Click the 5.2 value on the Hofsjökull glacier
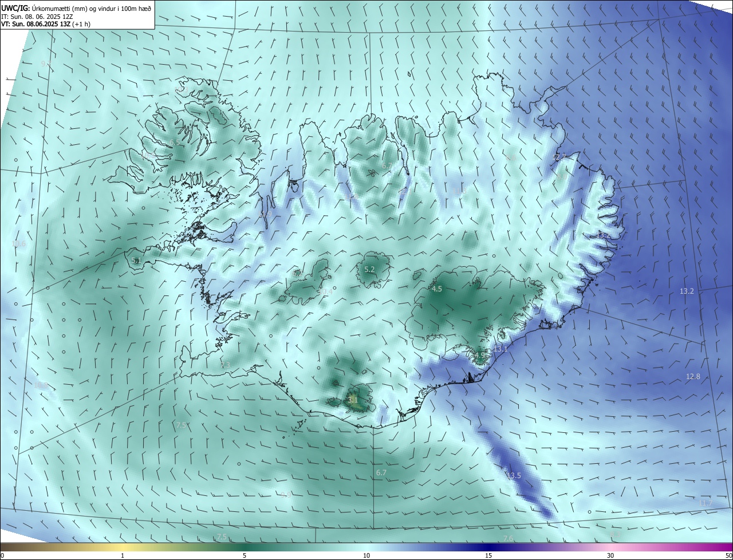Viewport: 733px width, 560px height. (x=369, y=269)
